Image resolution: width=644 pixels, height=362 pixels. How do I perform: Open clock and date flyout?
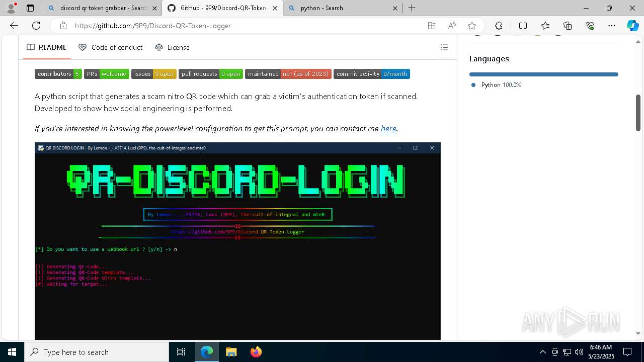point(601,352)
